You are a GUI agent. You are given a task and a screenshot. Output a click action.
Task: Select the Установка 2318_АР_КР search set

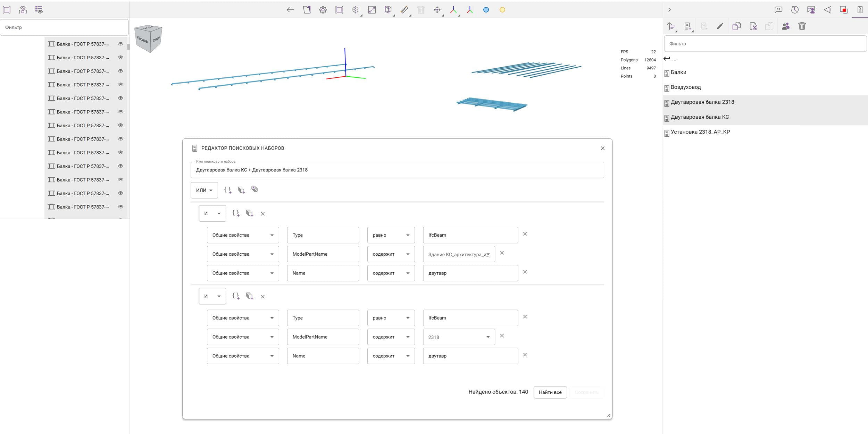(x=700, y=132)
